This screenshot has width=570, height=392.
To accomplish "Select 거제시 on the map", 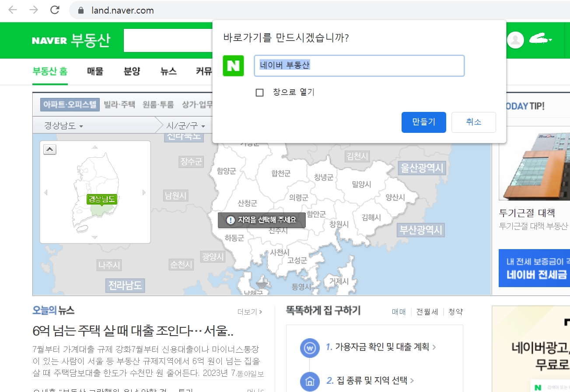I will tap(339, 281).
